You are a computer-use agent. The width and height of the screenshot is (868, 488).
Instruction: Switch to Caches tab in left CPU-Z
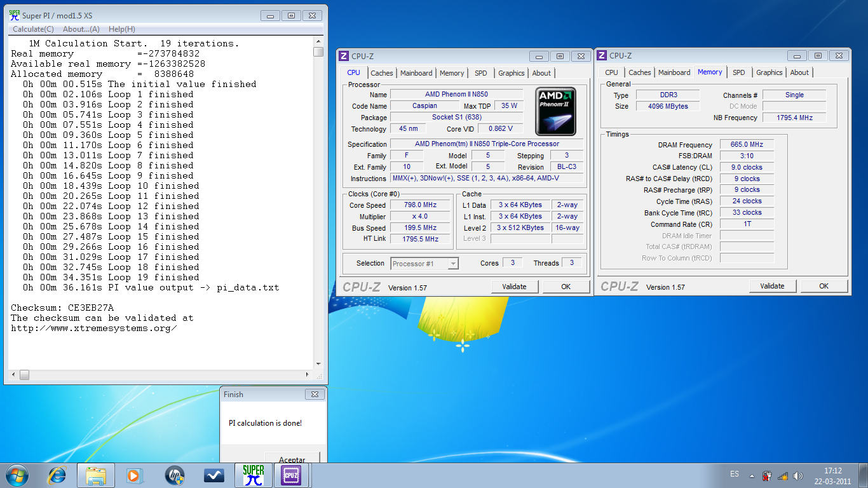coord(382,73)
